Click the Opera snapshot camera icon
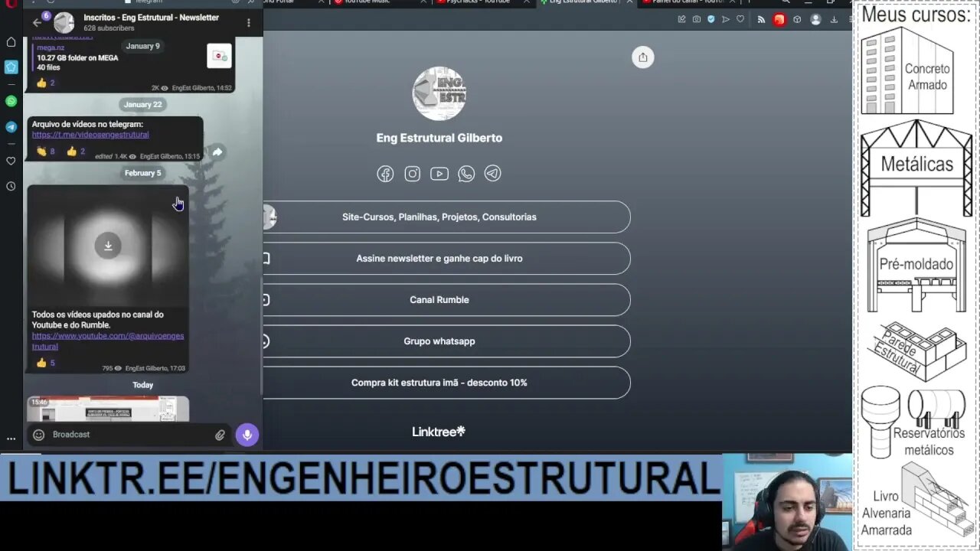The width and height of the screenshot is (980, 551). [696, 19]
